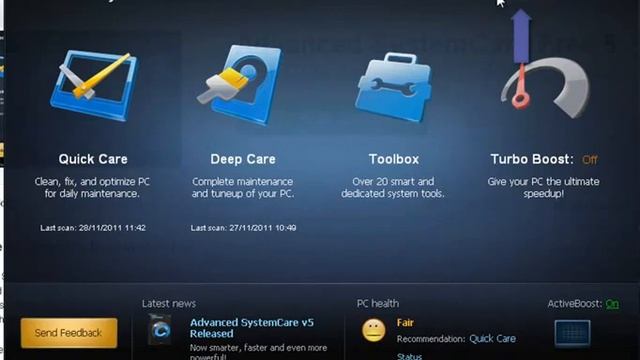Click 'Clean, fix, and optimize PC' description
The image size is (640, 360).
pyautogui.click(x=92, y=187)
